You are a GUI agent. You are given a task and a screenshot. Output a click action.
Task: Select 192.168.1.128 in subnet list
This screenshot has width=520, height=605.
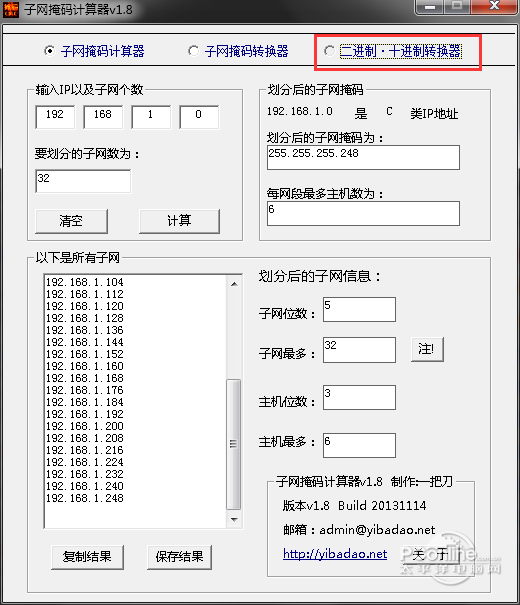pos(84,318)
